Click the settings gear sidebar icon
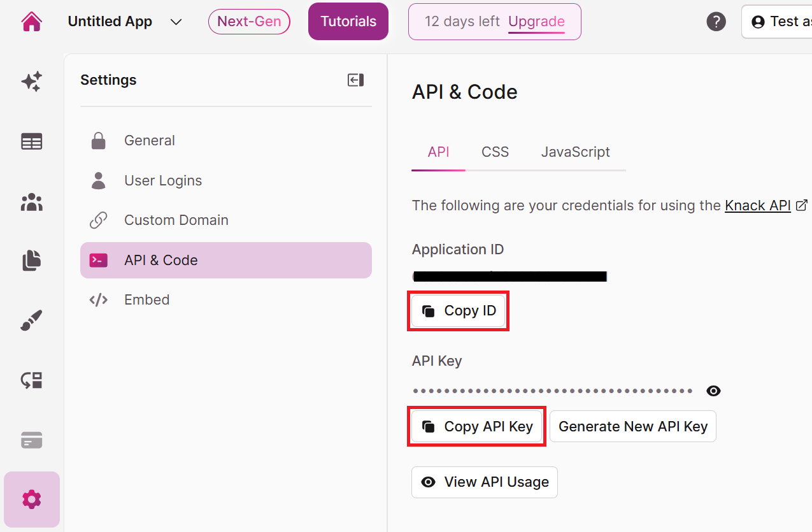This screenshot has width=812, height=532. [31, 500]
